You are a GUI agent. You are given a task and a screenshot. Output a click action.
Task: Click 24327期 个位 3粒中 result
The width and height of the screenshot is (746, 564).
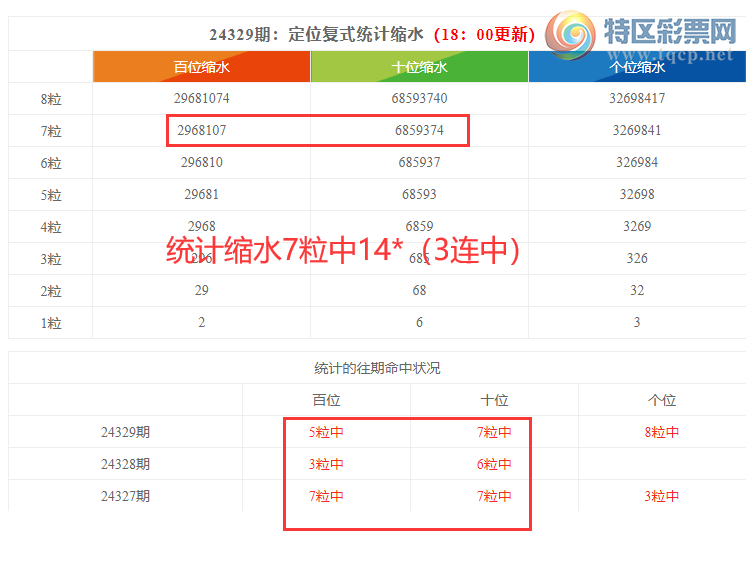click(662, 496)
